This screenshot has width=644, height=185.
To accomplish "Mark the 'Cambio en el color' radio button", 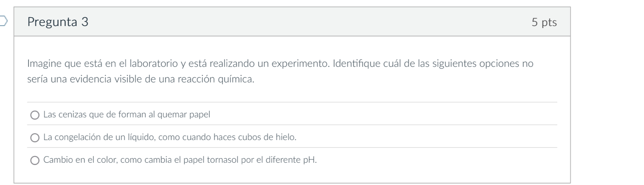I will (x=35, y=160).
